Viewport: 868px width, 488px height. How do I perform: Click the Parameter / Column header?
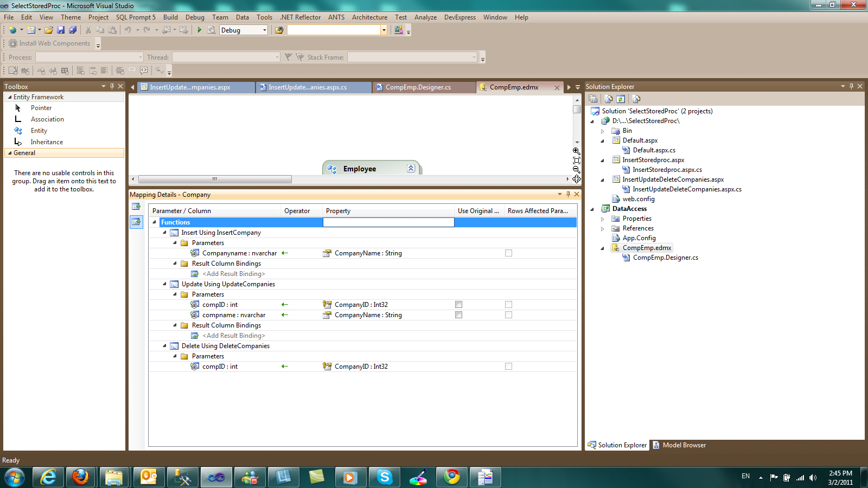215,211
